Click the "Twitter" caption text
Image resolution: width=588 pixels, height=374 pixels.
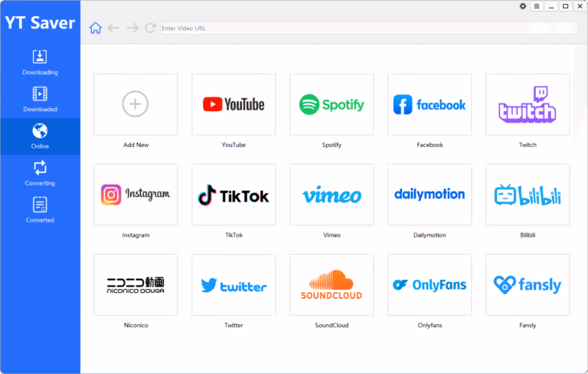pos(234,325)
